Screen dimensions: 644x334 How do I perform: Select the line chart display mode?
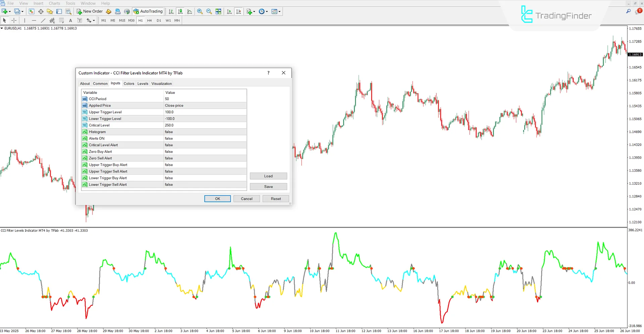(x=189, y=11)
